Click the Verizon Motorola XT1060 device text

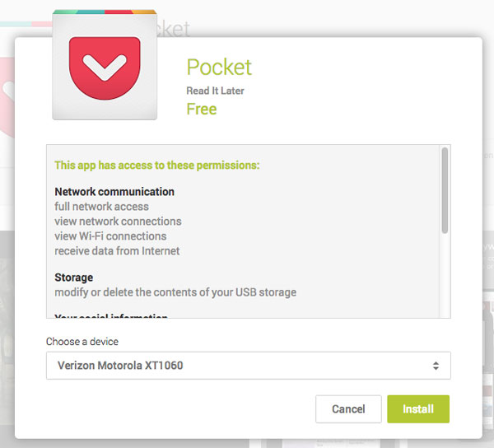tap(120, 366)
